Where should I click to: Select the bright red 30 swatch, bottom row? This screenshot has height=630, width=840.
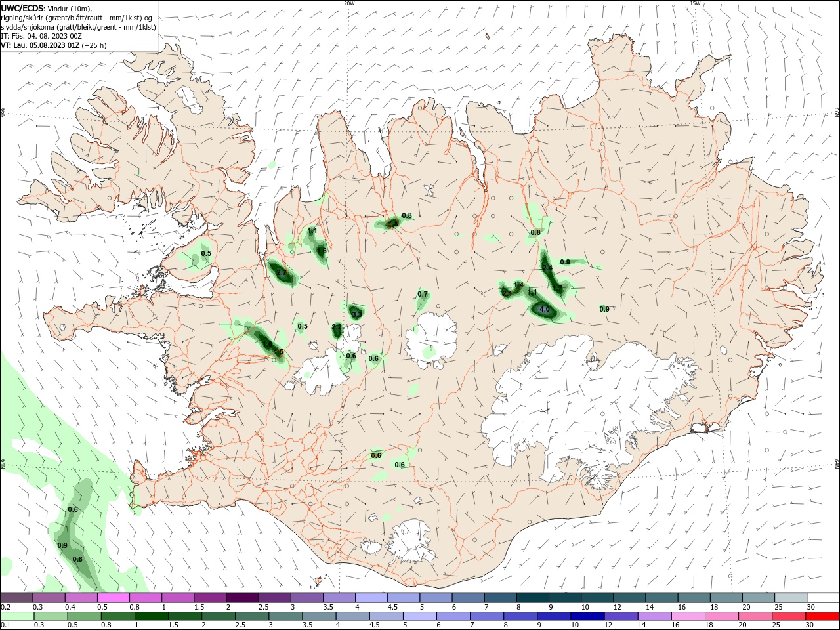(822, 616)
